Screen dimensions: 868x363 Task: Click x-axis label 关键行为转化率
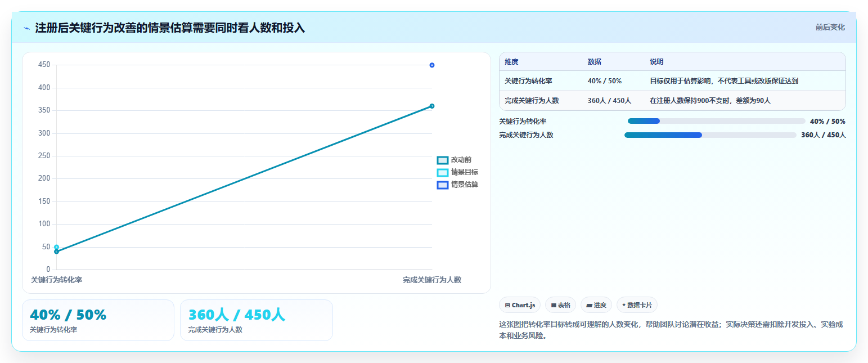point(56,280)
